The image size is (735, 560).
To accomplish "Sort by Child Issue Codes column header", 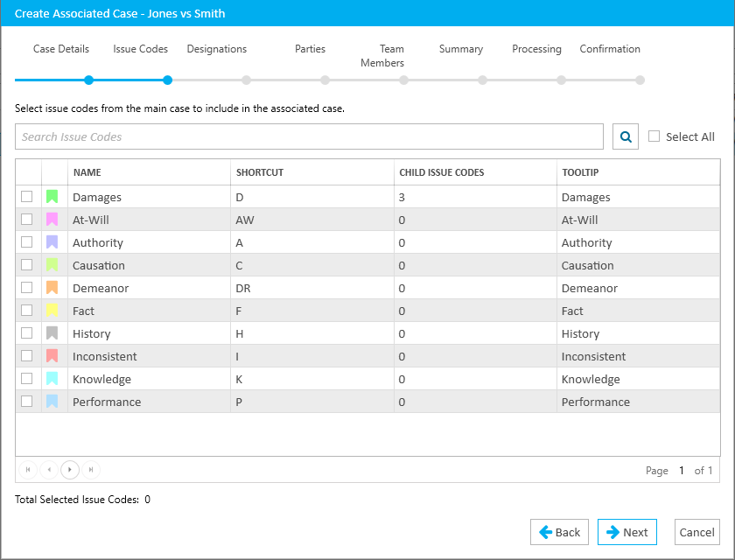I will point(441,172).
